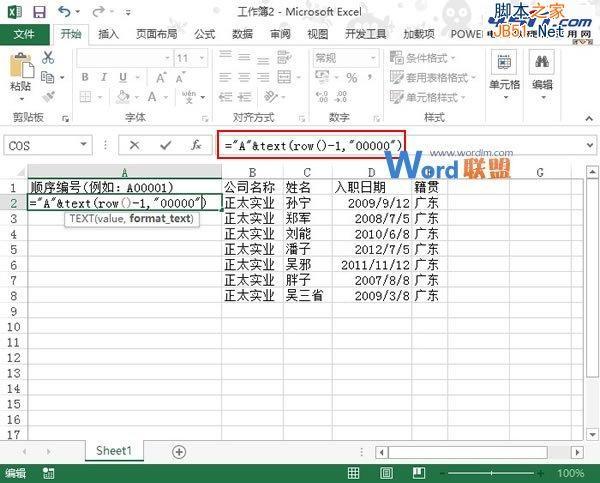Image resolution: width=600 pixels, height=483 pixels.
Task: Click the align right icon
Action: tap(263, 77)
